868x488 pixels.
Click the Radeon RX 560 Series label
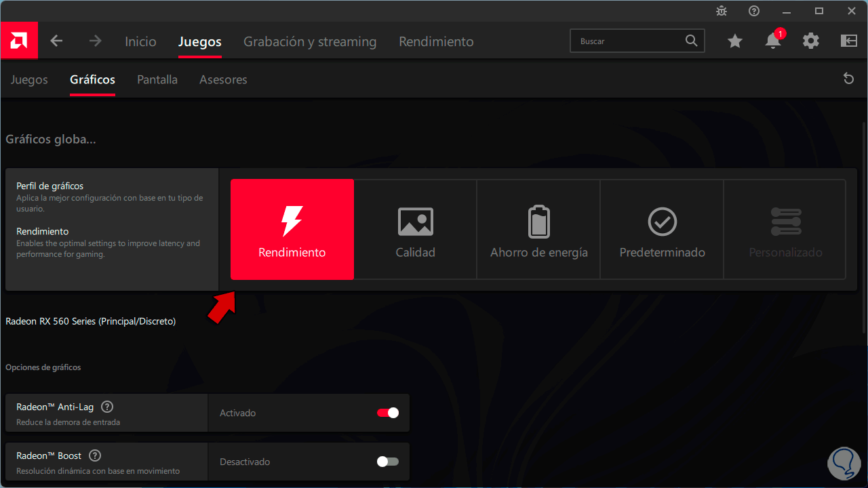point(91,321)
